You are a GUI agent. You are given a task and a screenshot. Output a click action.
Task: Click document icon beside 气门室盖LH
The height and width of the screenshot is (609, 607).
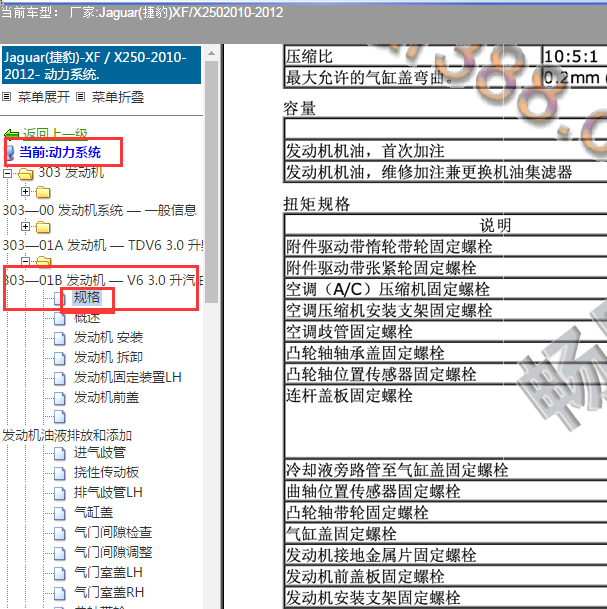point(59,573)
